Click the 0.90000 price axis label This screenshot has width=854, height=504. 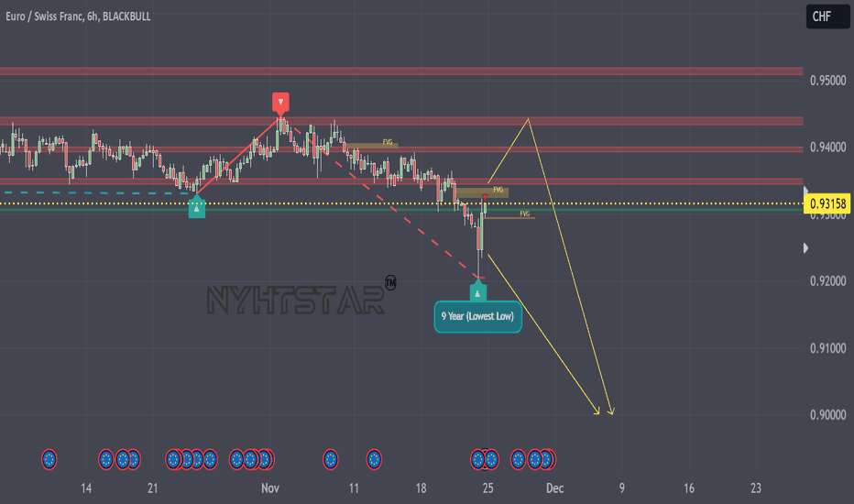point(827,415)
